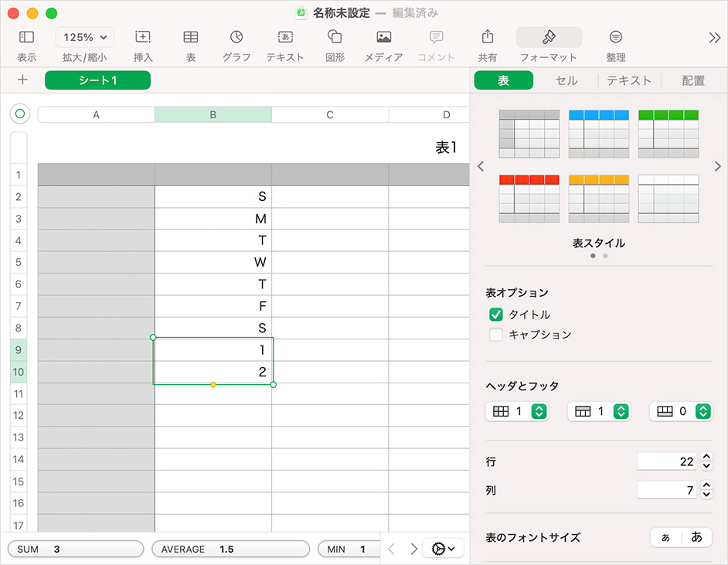Click the Insert (挿入) toolbar icon
The height and width of the screenshot is (565, 728).
pos(143,37)
